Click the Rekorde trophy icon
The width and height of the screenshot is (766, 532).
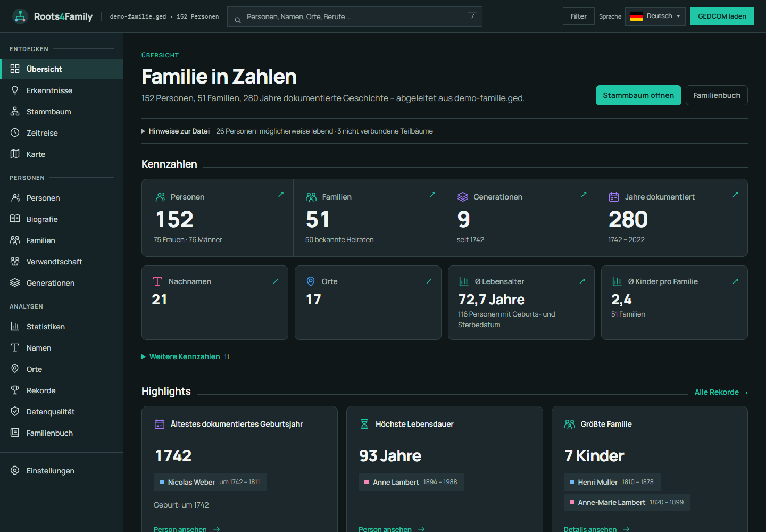click(x=15, y=390)
